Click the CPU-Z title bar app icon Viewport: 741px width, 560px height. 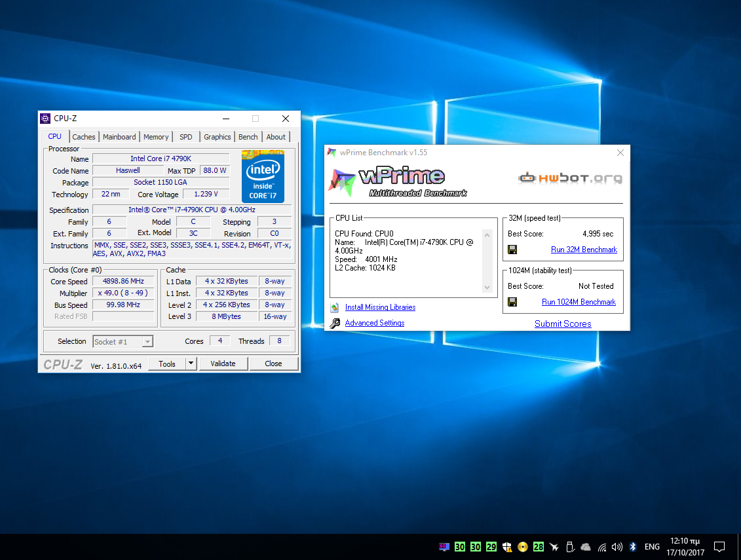pos(45,118)
